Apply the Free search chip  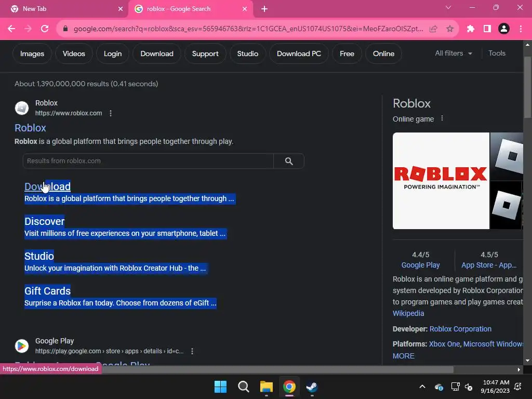[347, 54]
